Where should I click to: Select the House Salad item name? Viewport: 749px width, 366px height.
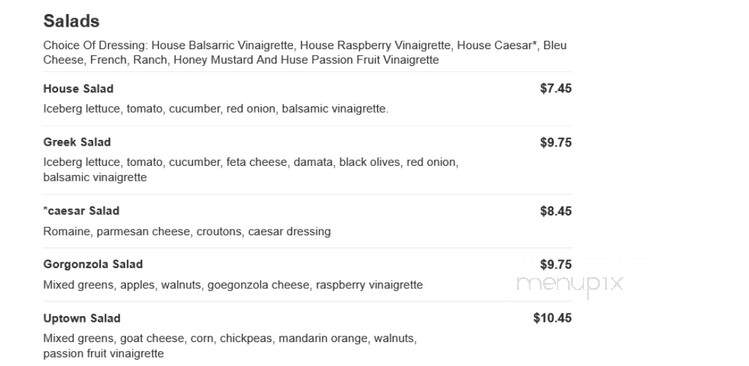coord(78,89)
